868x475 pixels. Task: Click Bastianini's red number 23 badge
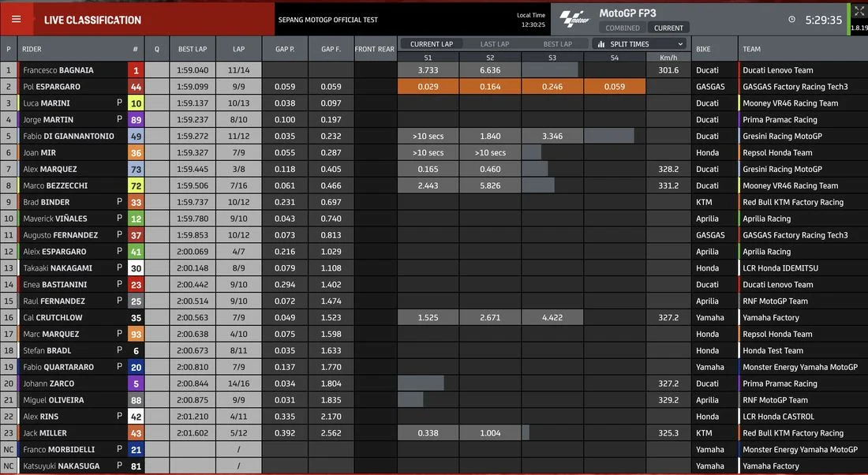click(136, 285)
